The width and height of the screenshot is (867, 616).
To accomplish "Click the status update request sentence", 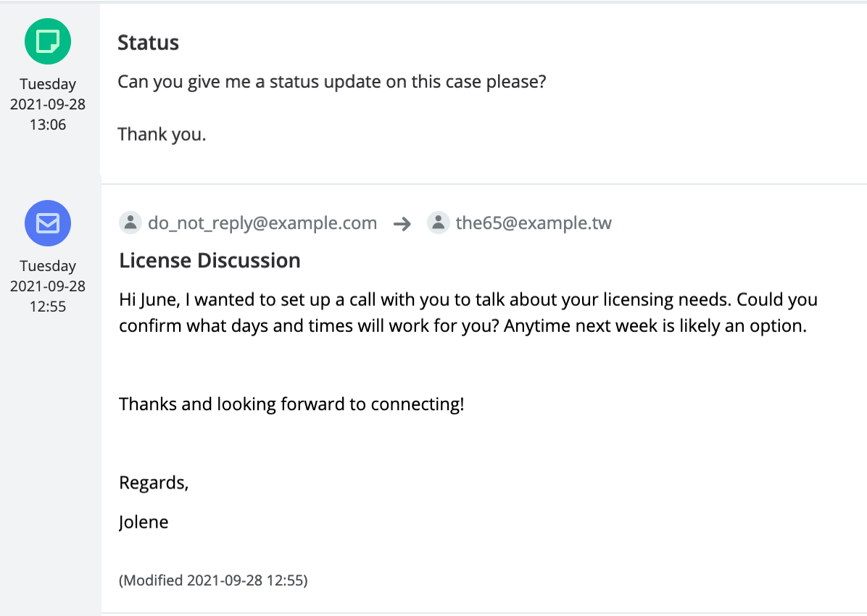I will (x=331, y=81).
